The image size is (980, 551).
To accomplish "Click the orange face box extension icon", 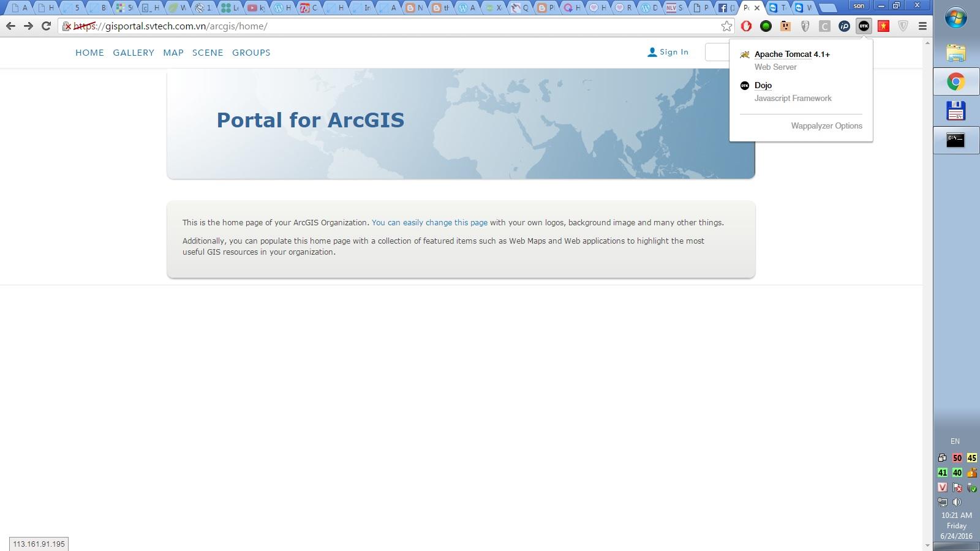I will point(785,26).
